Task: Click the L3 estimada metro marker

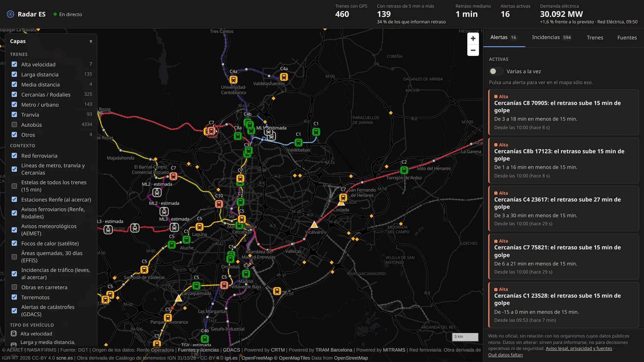Action: (x=108, y=230)
